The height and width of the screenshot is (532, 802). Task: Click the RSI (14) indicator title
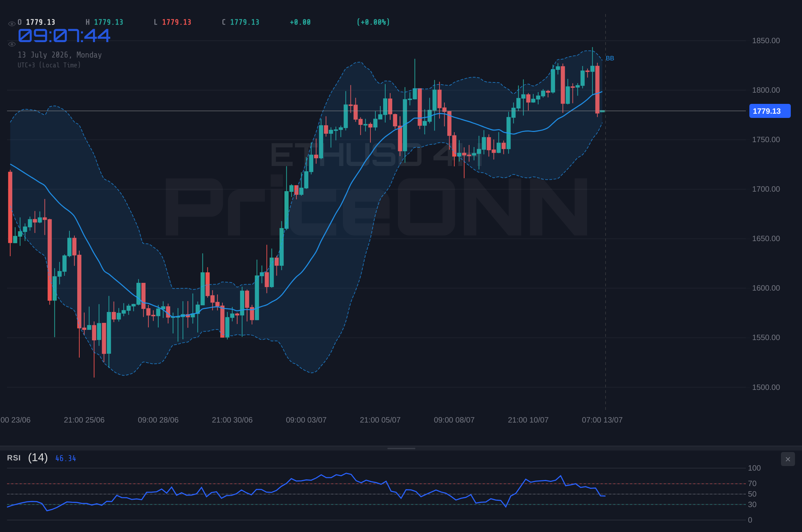(27, 458)
